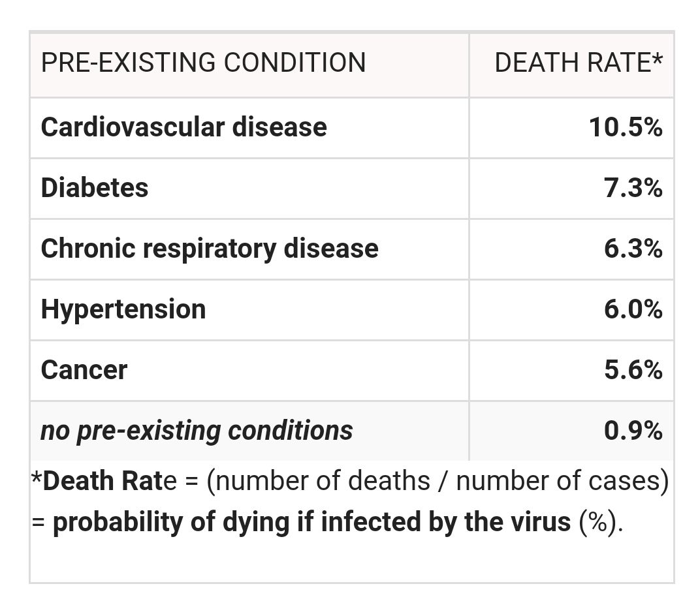Click the (%) at footnote end
Viewport: 700px width, 616px height.
click(x=597, y=523)
